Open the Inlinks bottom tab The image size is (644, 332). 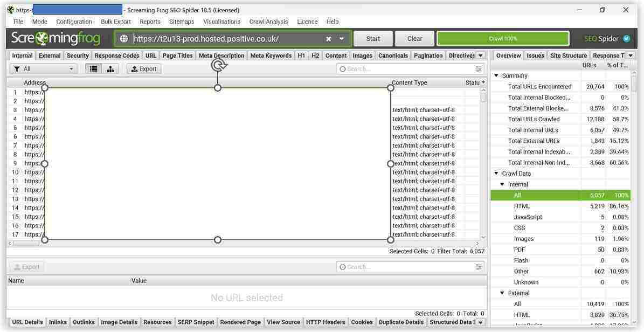pos(58,322)
